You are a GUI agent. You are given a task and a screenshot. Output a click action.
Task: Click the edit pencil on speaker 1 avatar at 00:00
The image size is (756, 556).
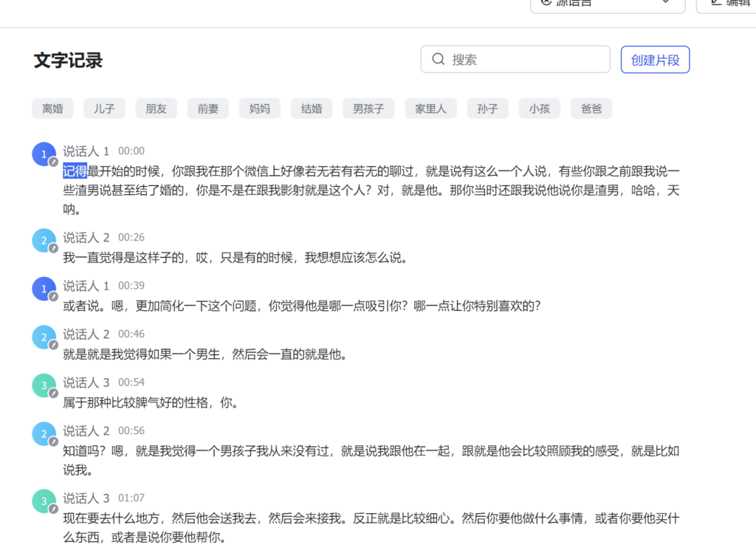(x=53, y=162)
